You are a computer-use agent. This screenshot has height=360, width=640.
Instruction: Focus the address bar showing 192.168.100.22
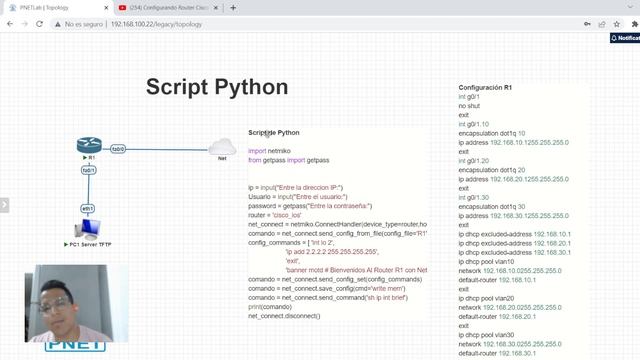[156, 24]
